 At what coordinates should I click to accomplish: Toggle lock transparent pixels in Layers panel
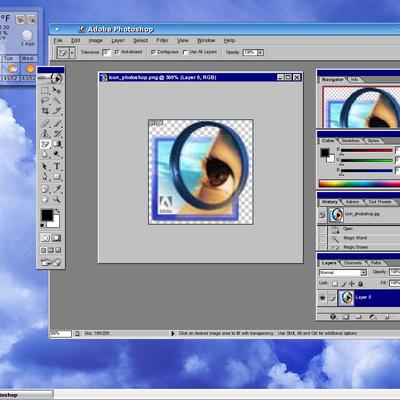point(335,284)
